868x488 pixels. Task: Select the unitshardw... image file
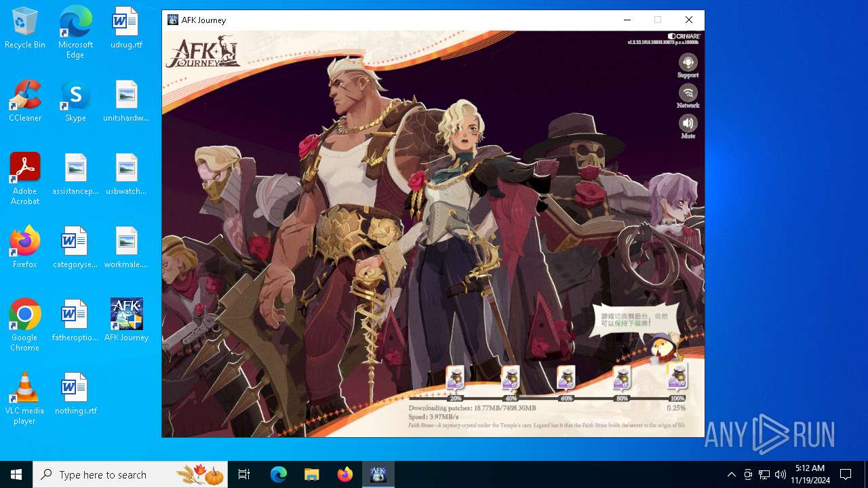point(126,102)
